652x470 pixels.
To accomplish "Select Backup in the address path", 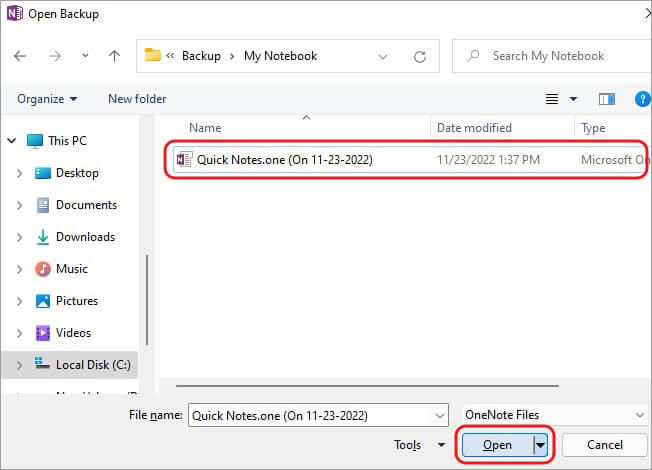I will pyautogui.click(x=201, y=56).
